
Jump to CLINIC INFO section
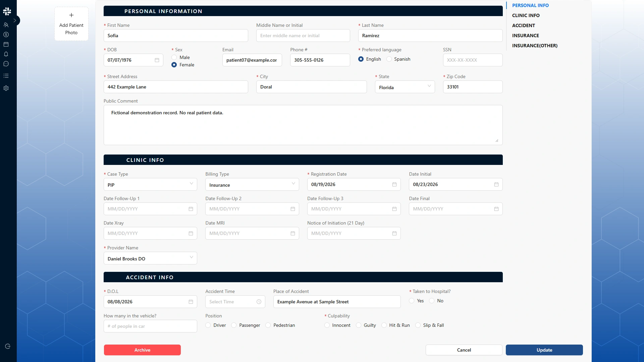(526, 15)
